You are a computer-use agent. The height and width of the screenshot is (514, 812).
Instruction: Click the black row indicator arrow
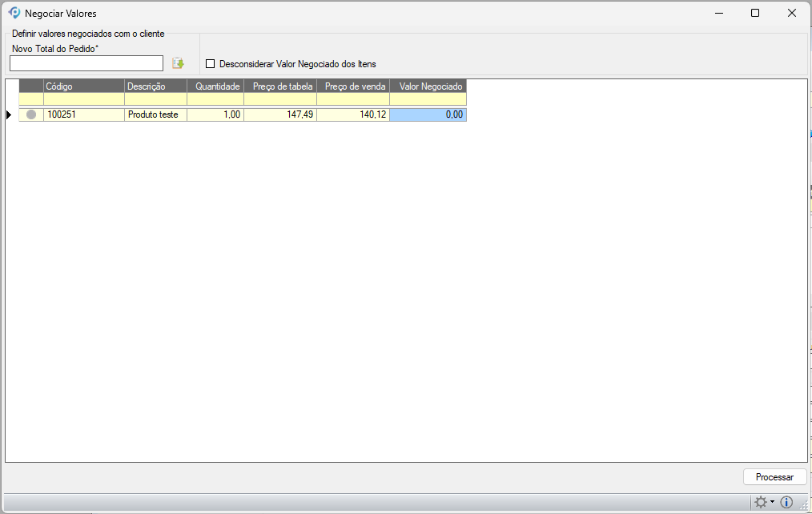point(9,114)
